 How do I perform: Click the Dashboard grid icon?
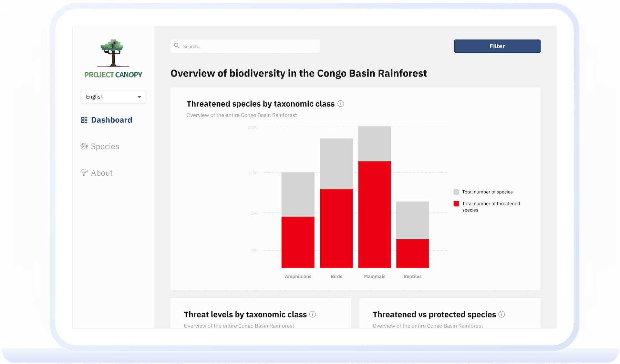84,120
